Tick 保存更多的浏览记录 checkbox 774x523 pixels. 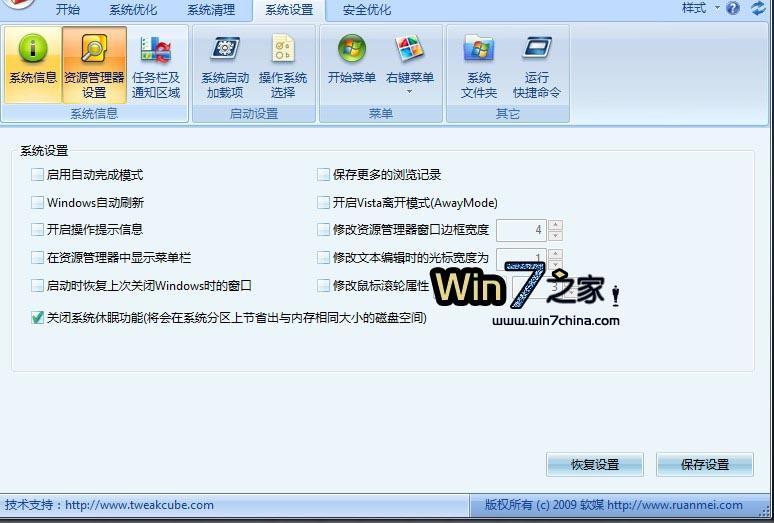323,175
